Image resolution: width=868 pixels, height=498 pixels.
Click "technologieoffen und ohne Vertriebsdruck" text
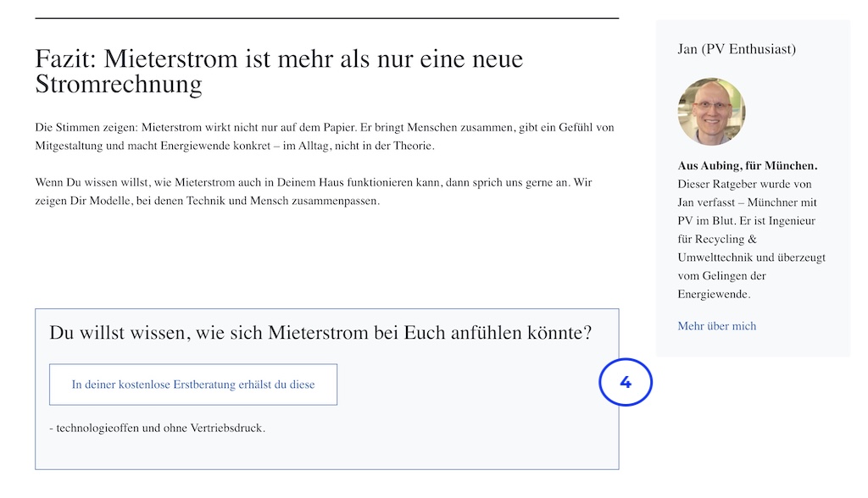coord(160,428)
